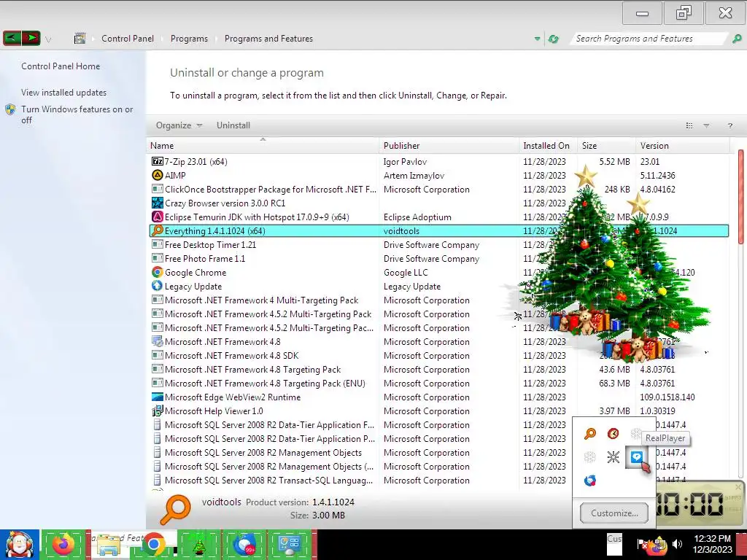Select ClickOnce Bootstrapper Package row

pos(438,189)
